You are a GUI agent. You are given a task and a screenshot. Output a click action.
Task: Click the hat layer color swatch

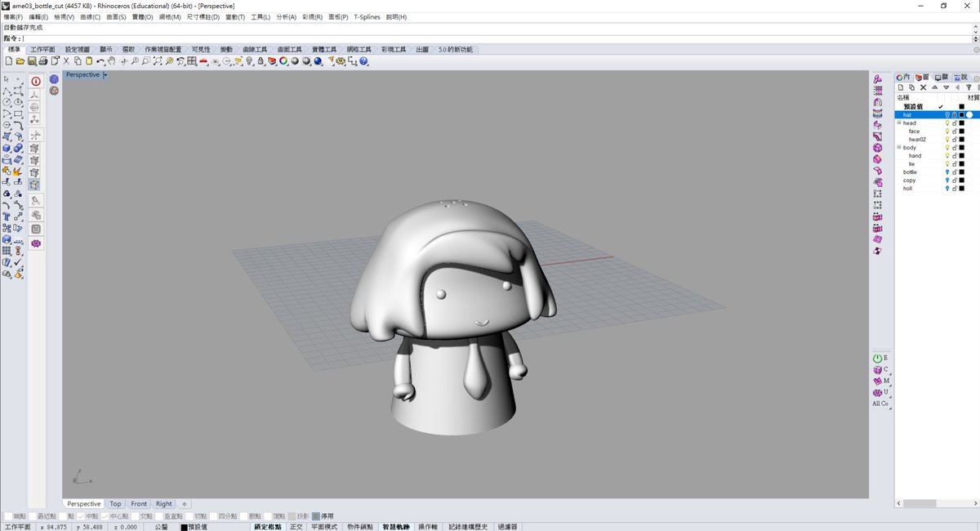[x=962, y=115]
